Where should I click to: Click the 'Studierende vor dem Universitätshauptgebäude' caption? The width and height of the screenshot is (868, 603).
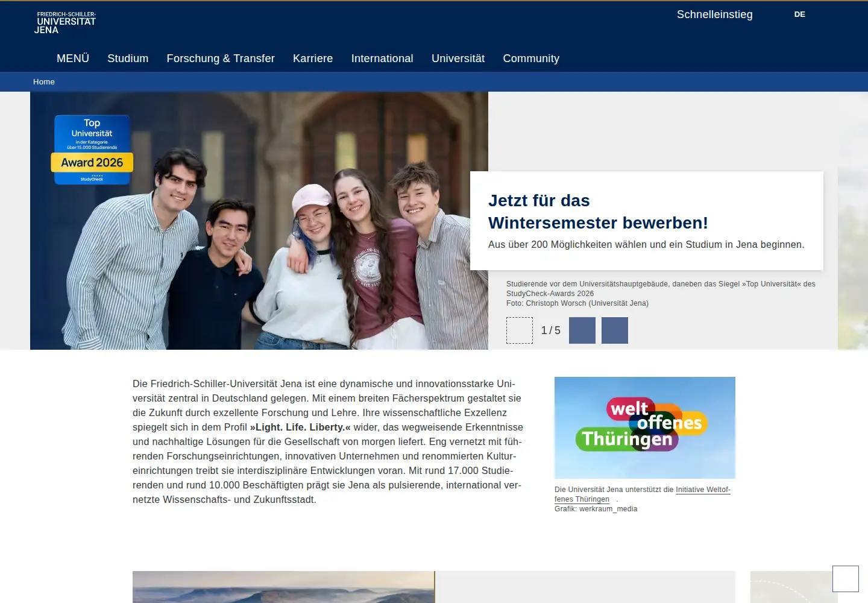[x=661, y=289]
